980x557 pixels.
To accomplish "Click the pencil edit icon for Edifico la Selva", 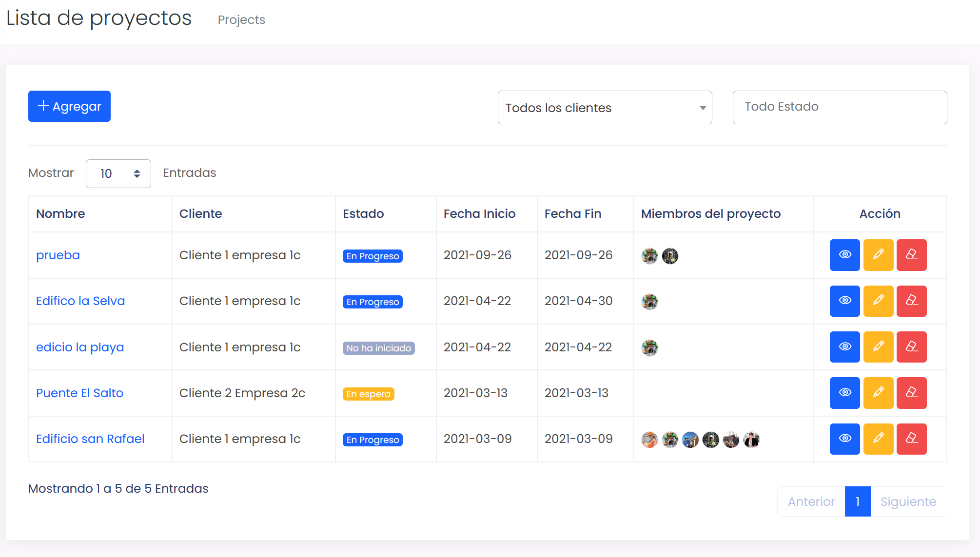I will tap(878, 301).
